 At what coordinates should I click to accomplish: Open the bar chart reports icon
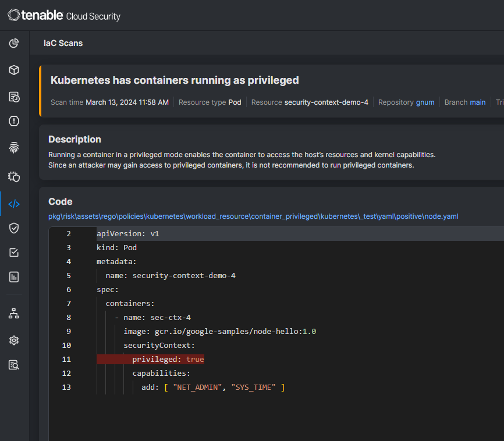pos(14,277)
